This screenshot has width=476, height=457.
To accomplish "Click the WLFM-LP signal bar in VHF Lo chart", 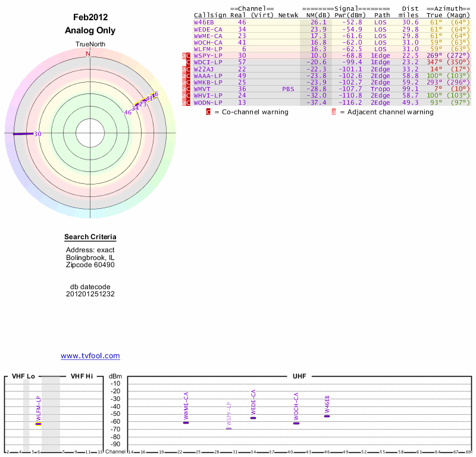I will (38, 424).
